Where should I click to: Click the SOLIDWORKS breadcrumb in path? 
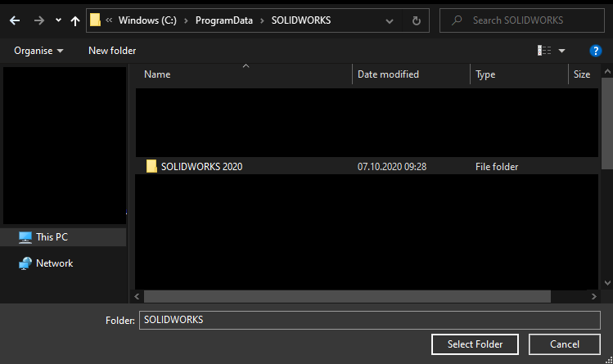pos(301,20)
